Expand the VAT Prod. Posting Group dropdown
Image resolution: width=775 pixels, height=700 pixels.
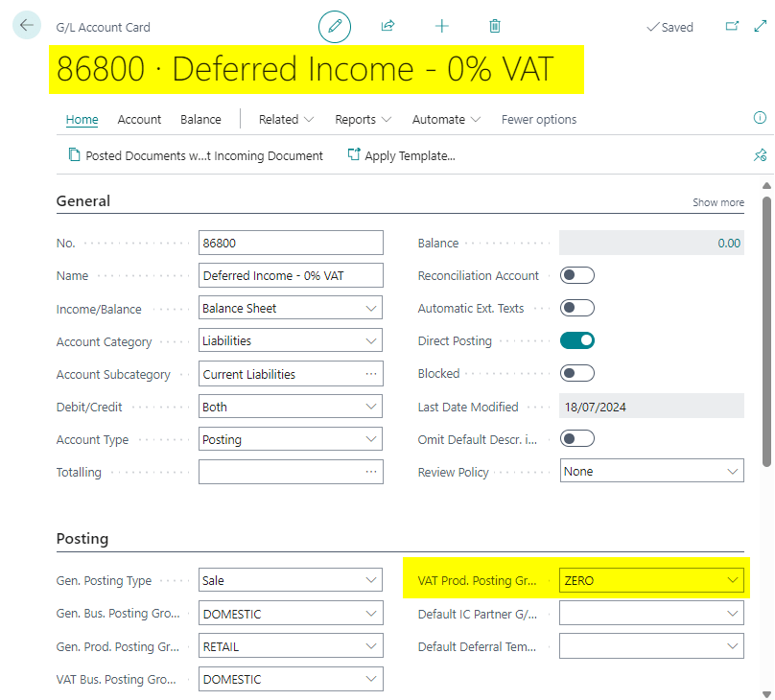coord(651,580)
